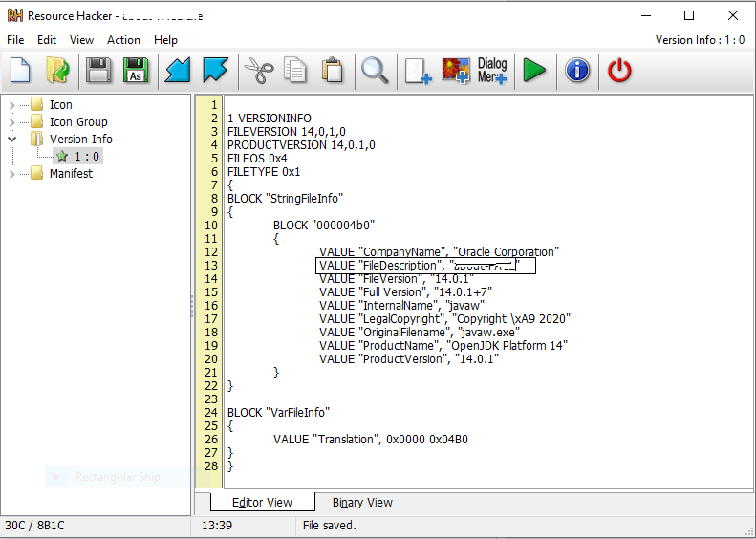This screenshot has width=756, height=539.
Task: Open the Action menu
Action: pos(123,40)
